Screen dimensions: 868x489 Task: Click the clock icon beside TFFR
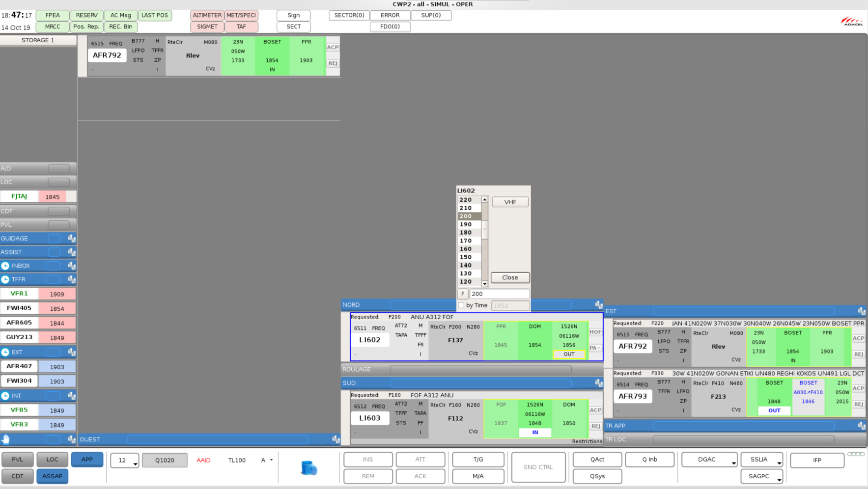tap(5, 279)
